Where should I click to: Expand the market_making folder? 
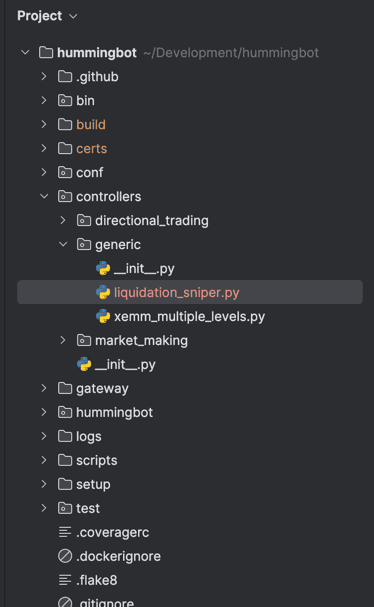63,340
